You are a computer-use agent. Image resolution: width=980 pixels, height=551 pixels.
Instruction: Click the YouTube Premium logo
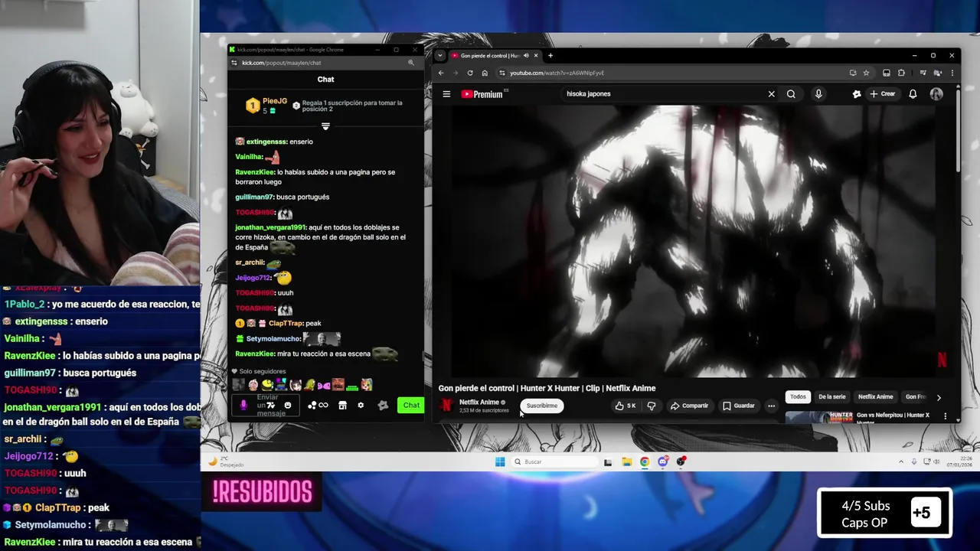coord(482,94)
